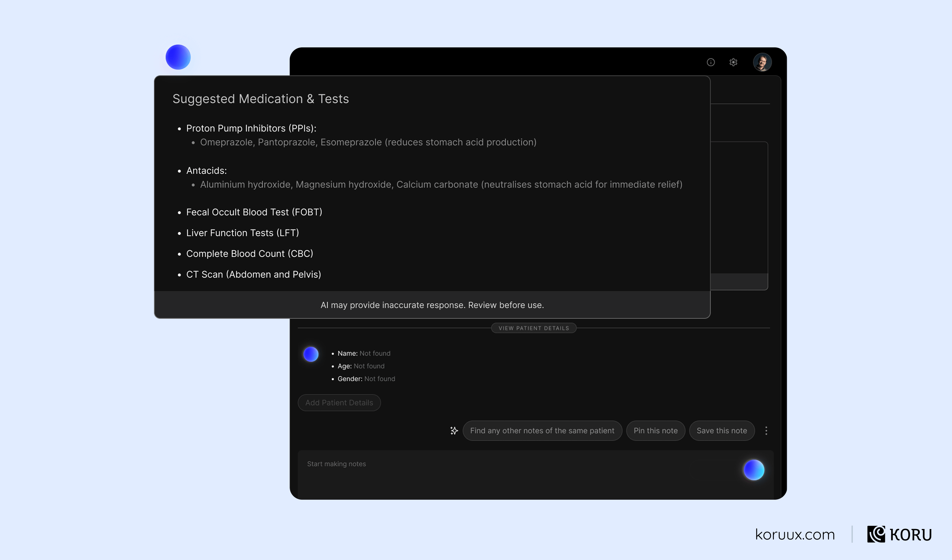Select the Omeprazole, Pantoprazole, Esomeprazole line
This screenshot has width=952, height=560.
368,142
